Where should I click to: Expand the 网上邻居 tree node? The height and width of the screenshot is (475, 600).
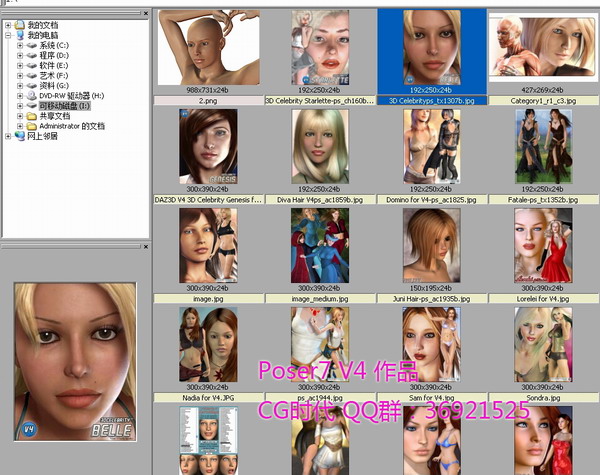pyautogui.click(x=8, y=136)
